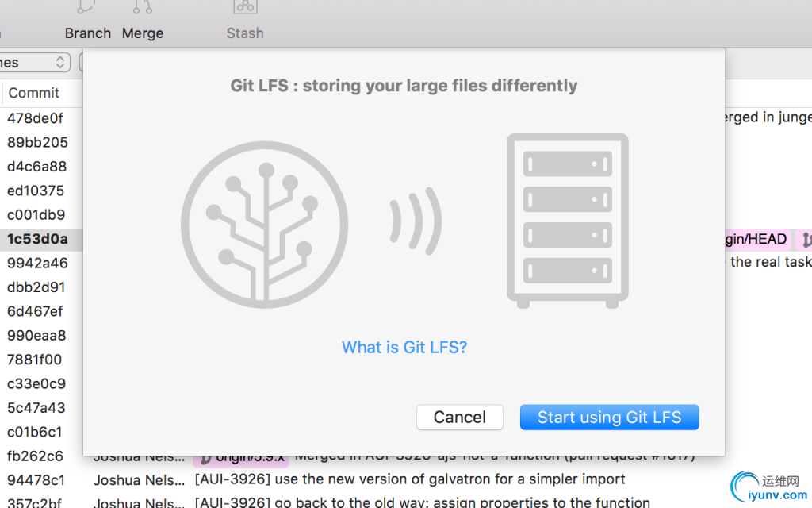Image resolution: width=812 pixels, height=508 pixels.
Task: Select commit 990eaa8 in the list
Action: [x=36, y=335]
